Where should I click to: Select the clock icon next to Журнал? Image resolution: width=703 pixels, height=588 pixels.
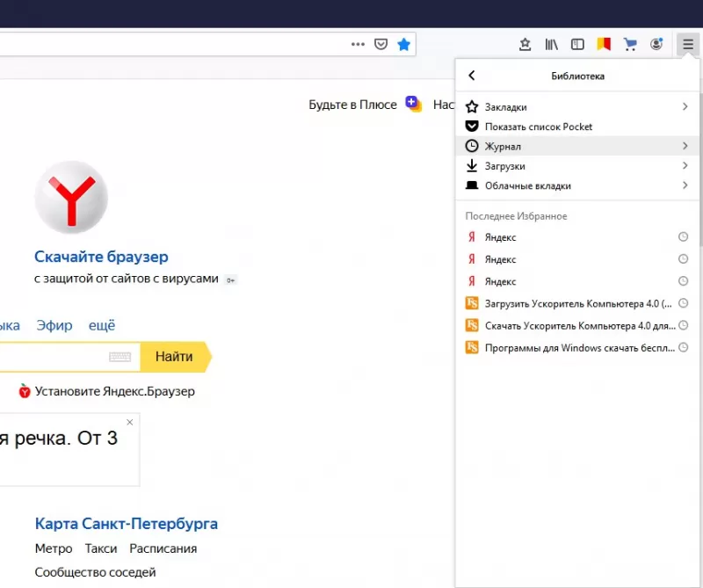472,146
